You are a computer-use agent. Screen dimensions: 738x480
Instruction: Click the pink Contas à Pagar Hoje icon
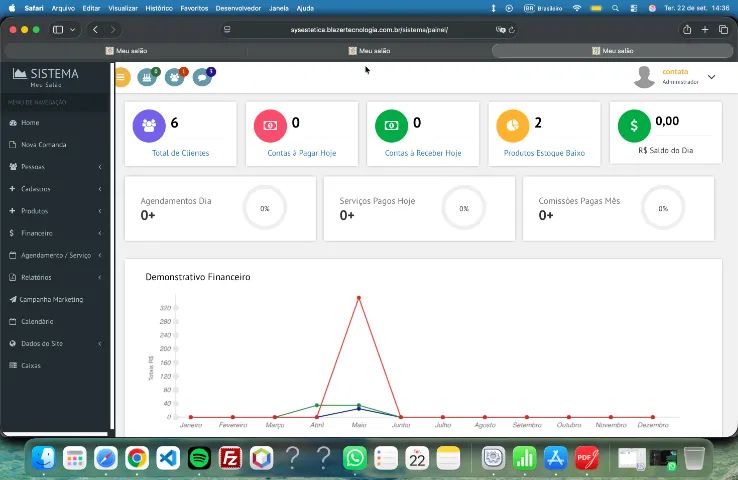[270, 126]
